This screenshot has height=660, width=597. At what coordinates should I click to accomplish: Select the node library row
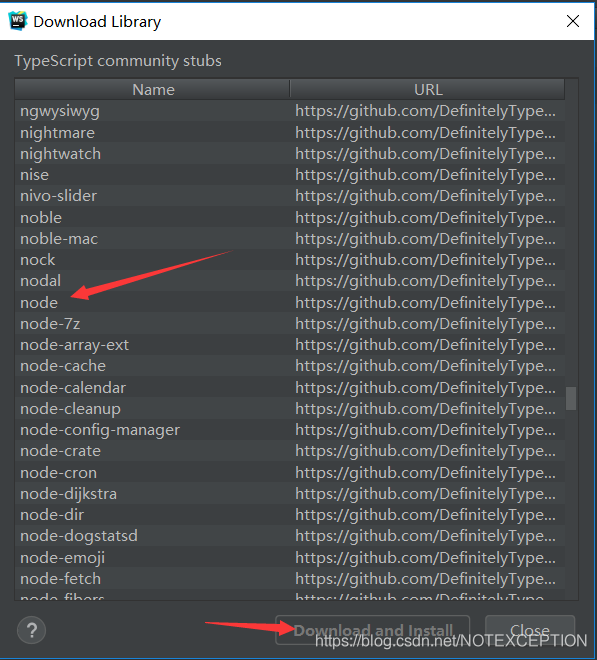point(290,303)
